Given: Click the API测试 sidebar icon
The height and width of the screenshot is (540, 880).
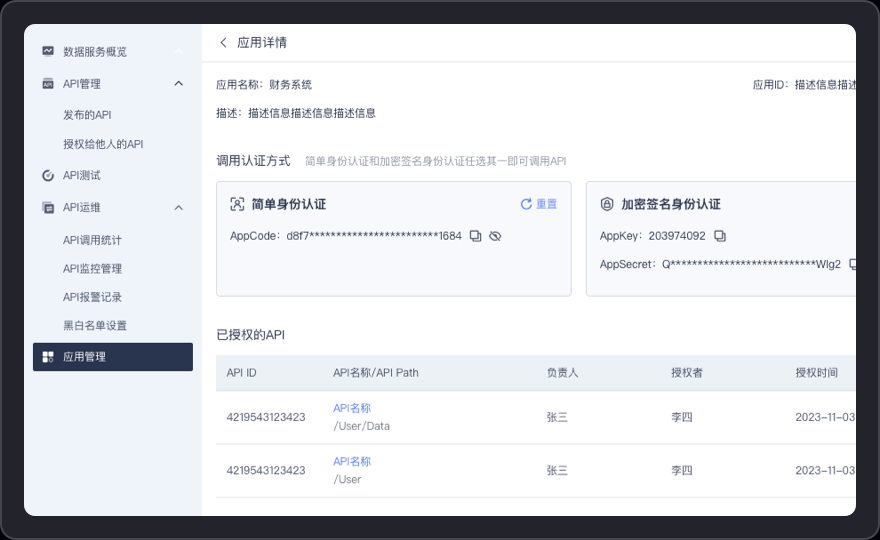Looking at the screenshot, I should [48, 176].
